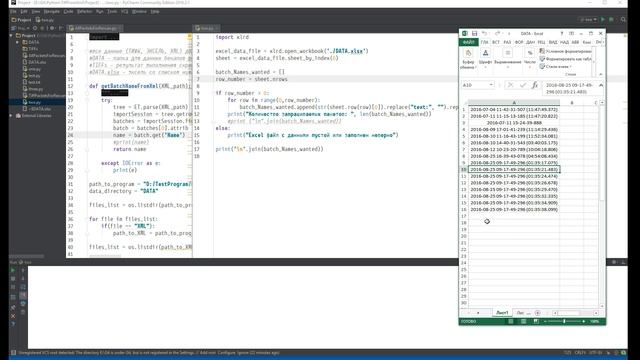Screen dimensions: 640x360
Task: Redo the action in Excel quick access toolbar
Action: coord(497,33)
